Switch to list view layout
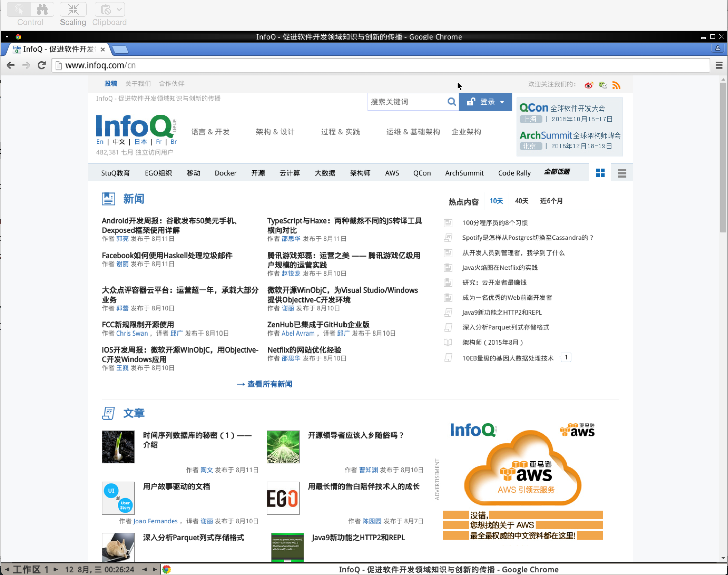Viewport: 728px width, 575px height. (x=622, y=173)
